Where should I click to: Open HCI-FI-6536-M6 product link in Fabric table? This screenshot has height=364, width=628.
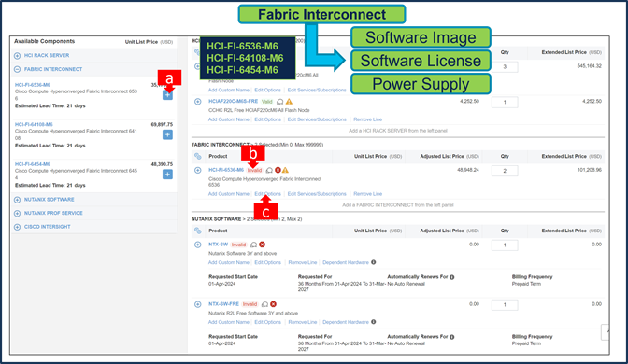(x=226, y=170)
